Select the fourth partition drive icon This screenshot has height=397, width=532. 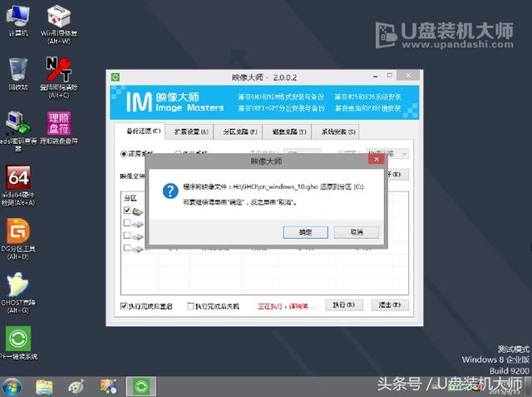tap(138, 249)
